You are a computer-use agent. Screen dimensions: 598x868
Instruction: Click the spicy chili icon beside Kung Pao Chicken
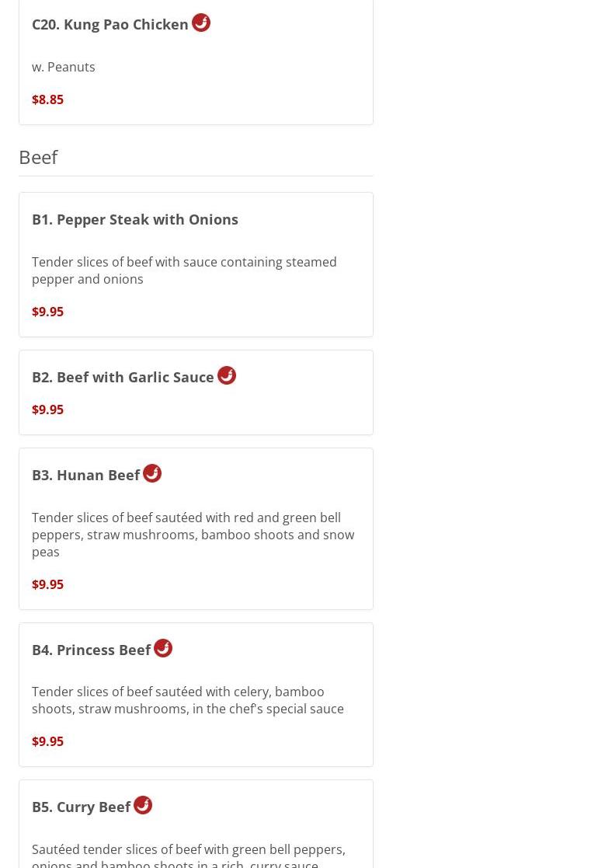(x=201, y=23)
